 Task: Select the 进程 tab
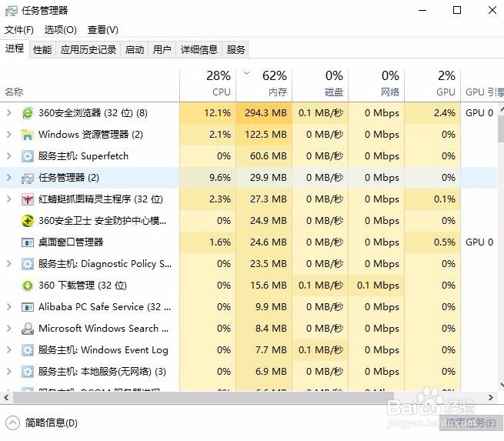(15, 48)
